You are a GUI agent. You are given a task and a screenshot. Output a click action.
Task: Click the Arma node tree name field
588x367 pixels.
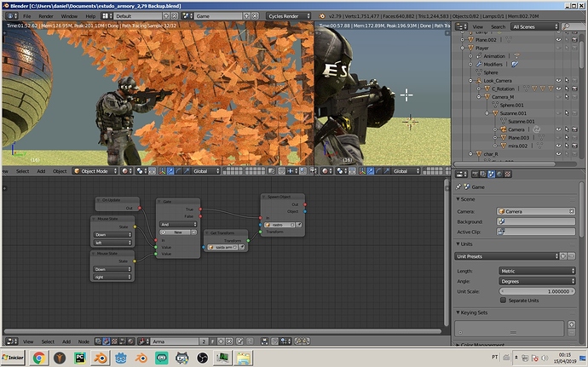[x=175, y=341]
